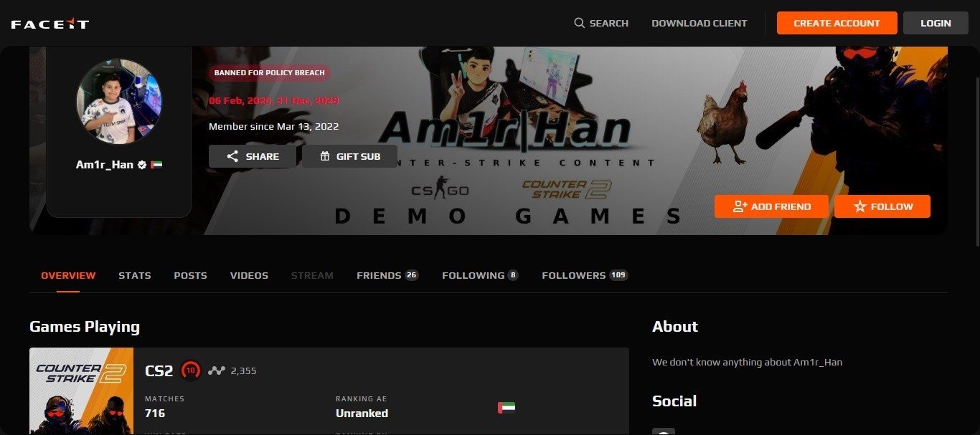Open the Following tab
This screenshot has width=980, height=435.
[480, 275]
